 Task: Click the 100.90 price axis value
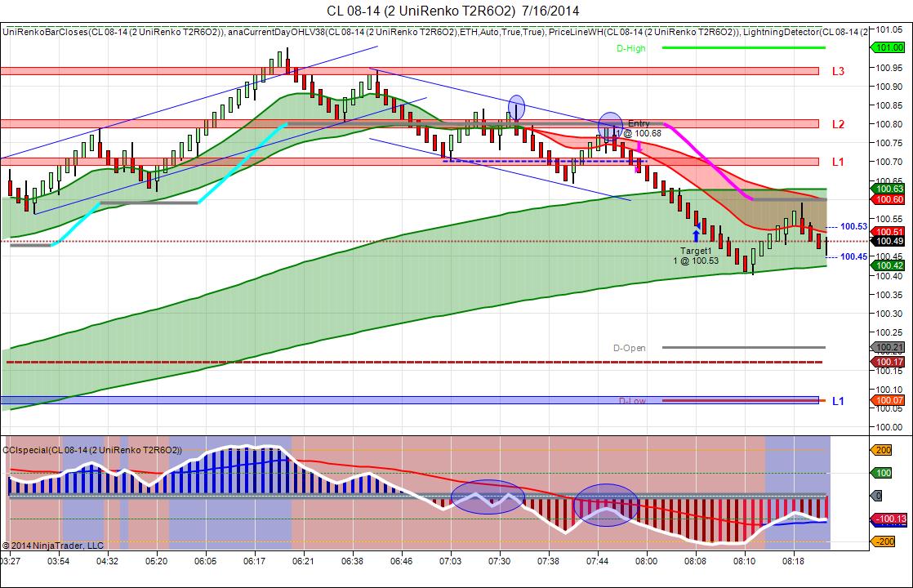click(x=889, y=87)
